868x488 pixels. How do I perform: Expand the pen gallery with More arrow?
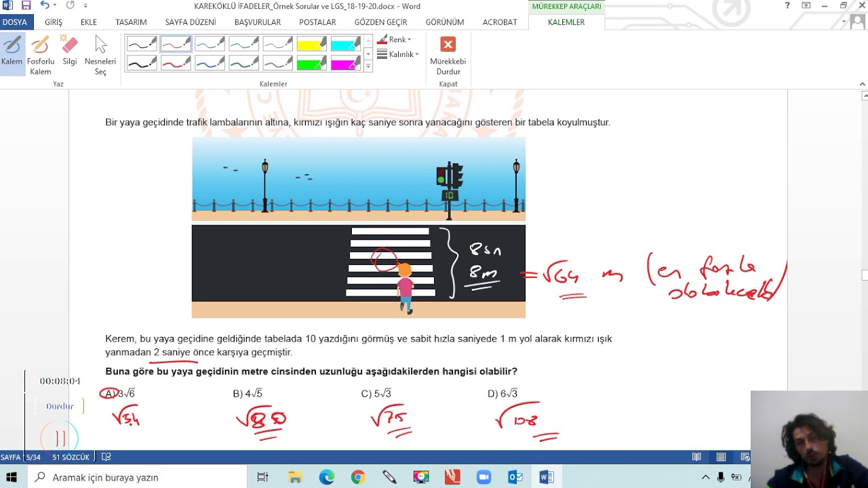click(368, 66)
